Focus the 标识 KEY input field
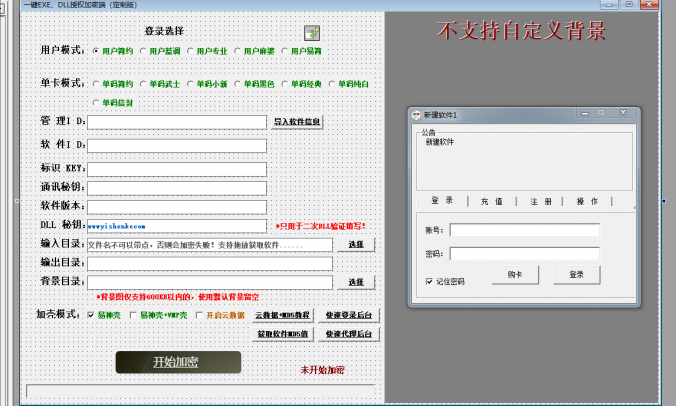This screenshot has width=676, height=406. [177, 169]
